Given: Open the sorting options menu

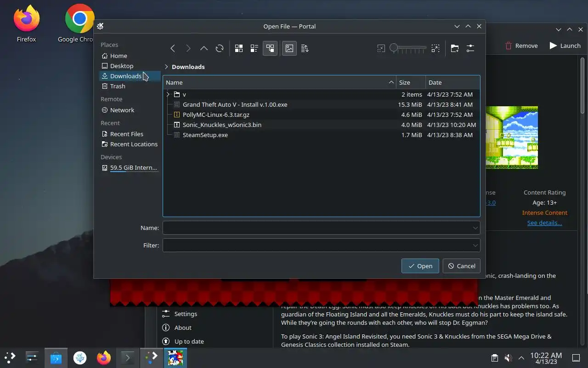Looking at the screenshot, I should point(305,48).
